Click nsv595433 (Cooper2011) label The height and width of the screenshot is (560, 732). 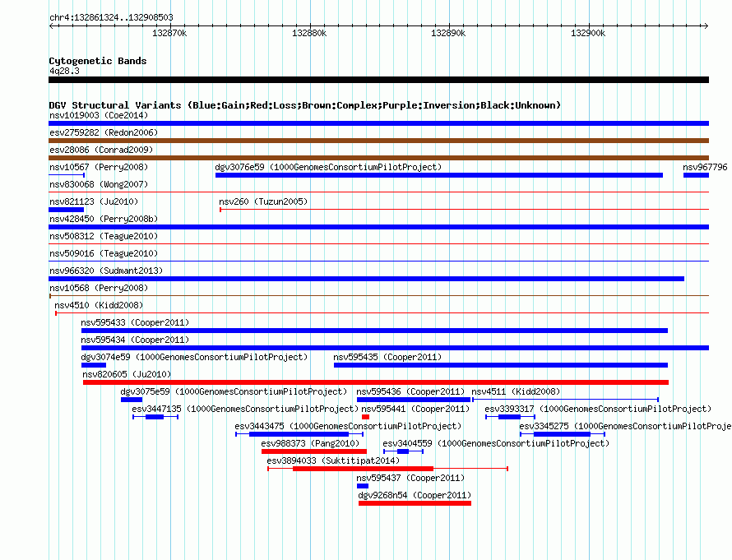click(x=135, y=322)
